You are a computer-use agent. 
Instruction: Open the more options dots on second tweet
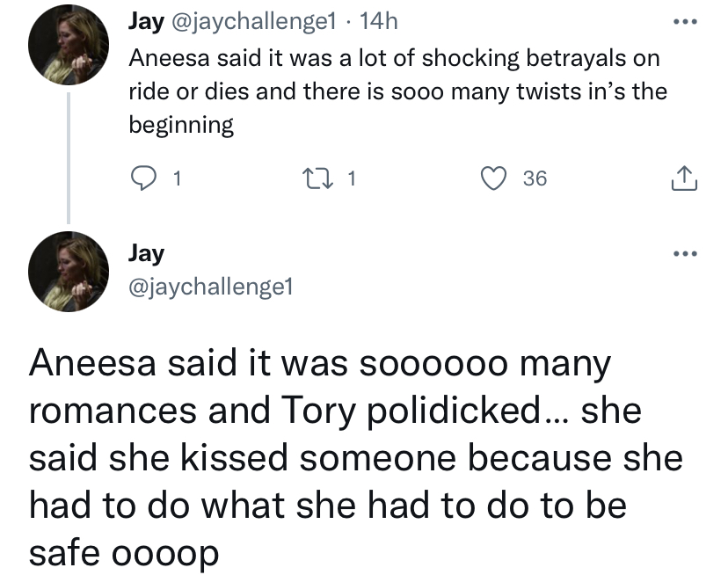coord(685,253)
